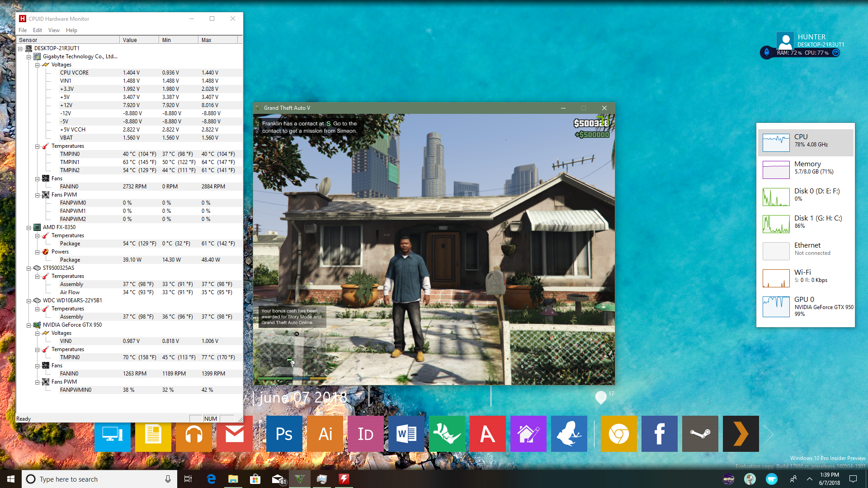This screenshot has height=488, width=868.
Task: Click the Min column header
Action: pyautogui.click(x=179, y=40)
